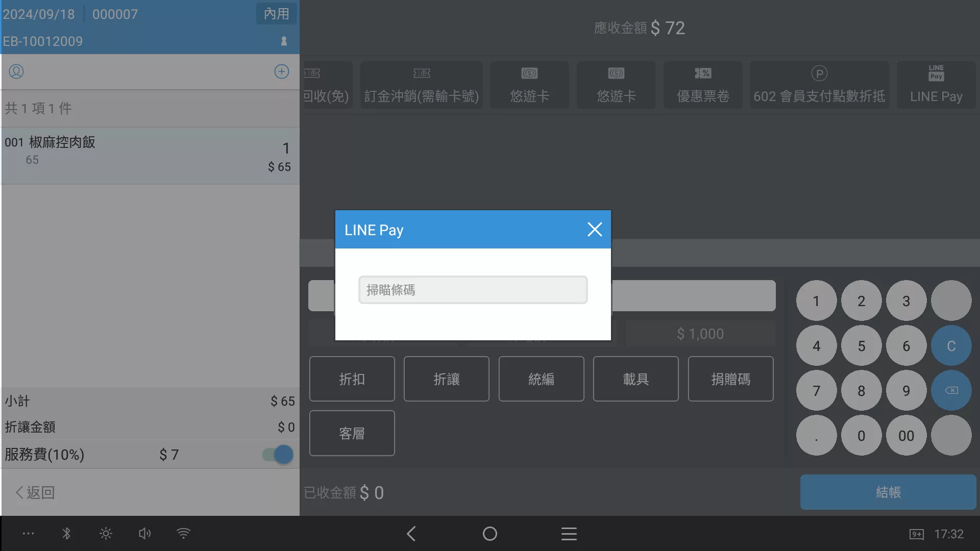Open brightness settings in system bar
This screenshot has height=551, width=980.
click(106, 534)
